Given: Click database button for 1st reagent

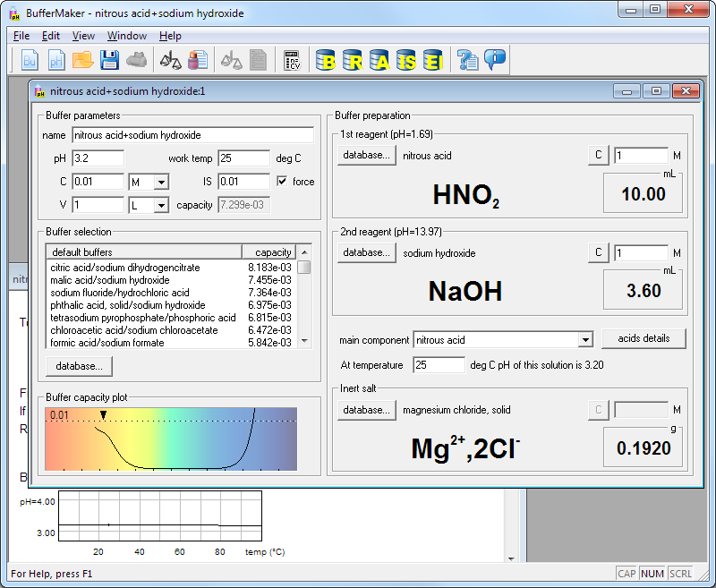Looking at the screenshot, I should 367,155.
